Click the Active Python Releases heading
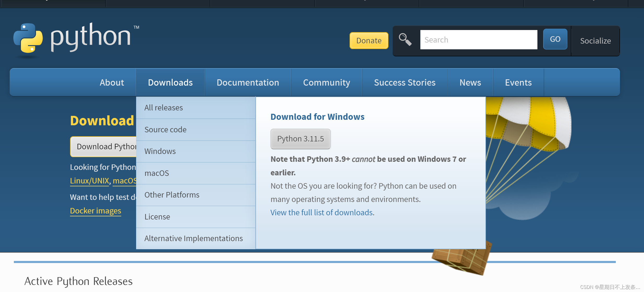The height and width of the screenshot is (292, 644). (x=79, y=281)
